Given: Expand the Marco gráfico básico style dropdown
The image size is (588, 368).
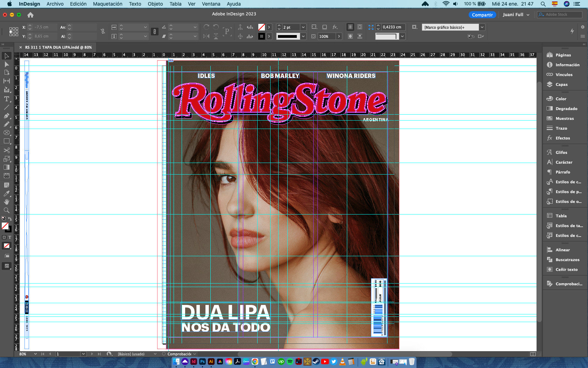Looking at the screenshot, I should tap(482, 27).
